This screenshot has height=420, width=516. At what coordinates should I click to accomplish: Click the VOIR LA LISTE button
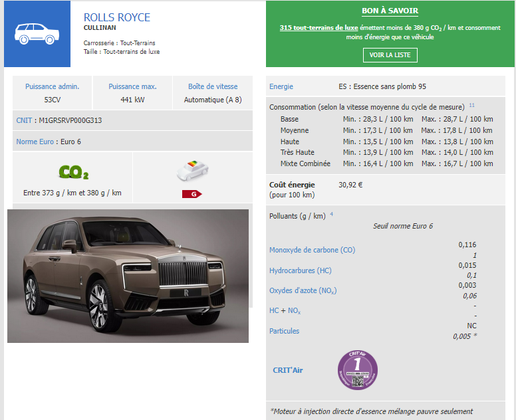pyautogui.click(x=390, y=55)
